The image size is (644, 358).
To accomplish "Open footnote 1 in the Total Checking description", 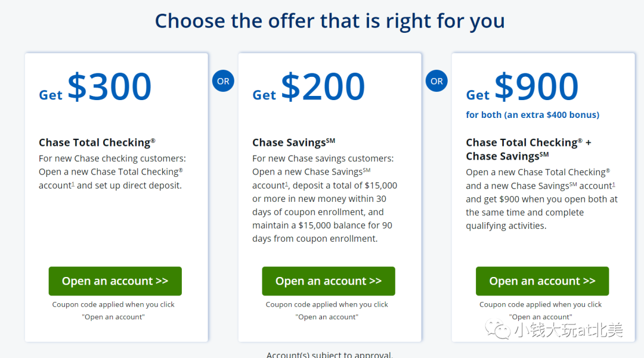I will click(73, 184).
